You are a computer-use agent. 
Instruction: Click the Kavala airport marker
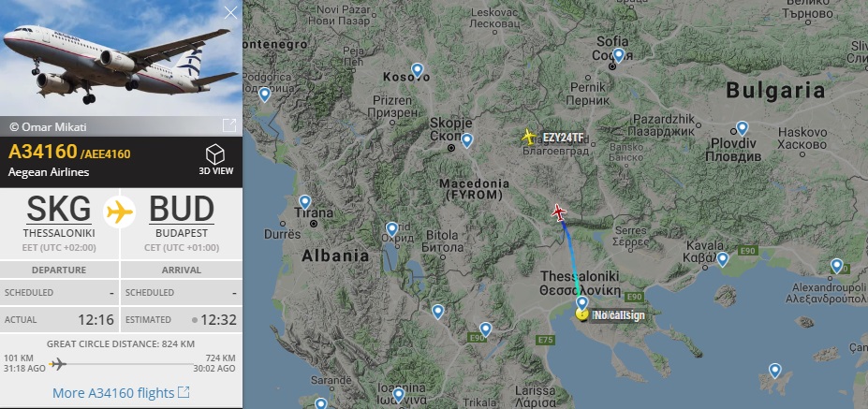[x=722, y=259]
